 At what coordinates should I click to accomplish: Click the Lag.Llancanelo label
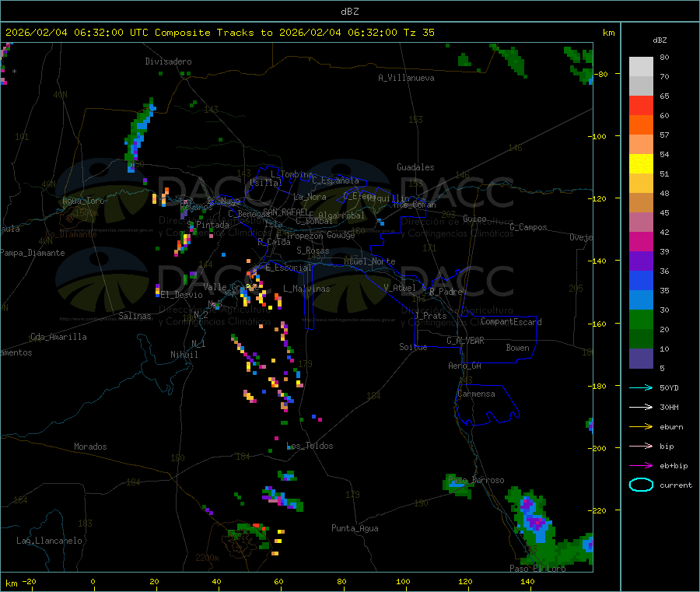(x=49, y=541)
